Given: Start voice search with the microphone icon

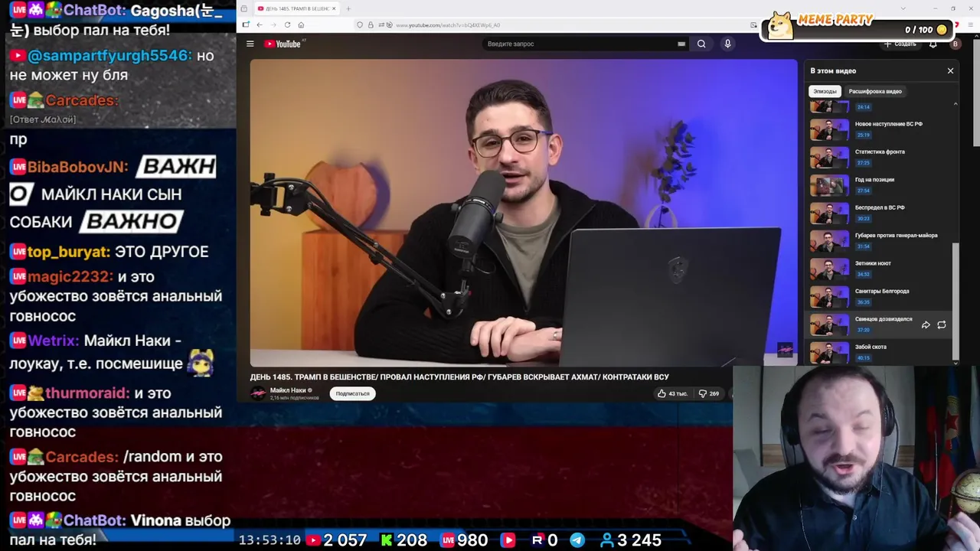Looking at the screenshot, I should (727, 44).
